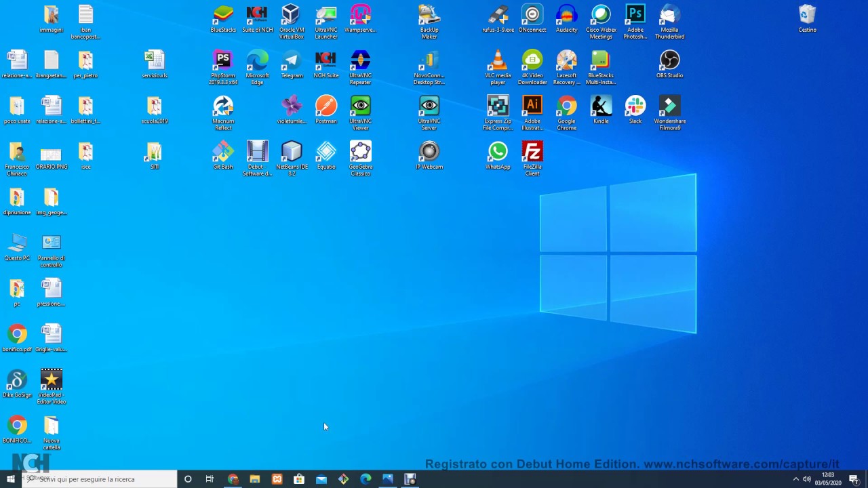The height and width of the screenshot is (488, 868).
Task: Open NovoConnect Desktop Streaming icon
Action: tap(429, 67)
